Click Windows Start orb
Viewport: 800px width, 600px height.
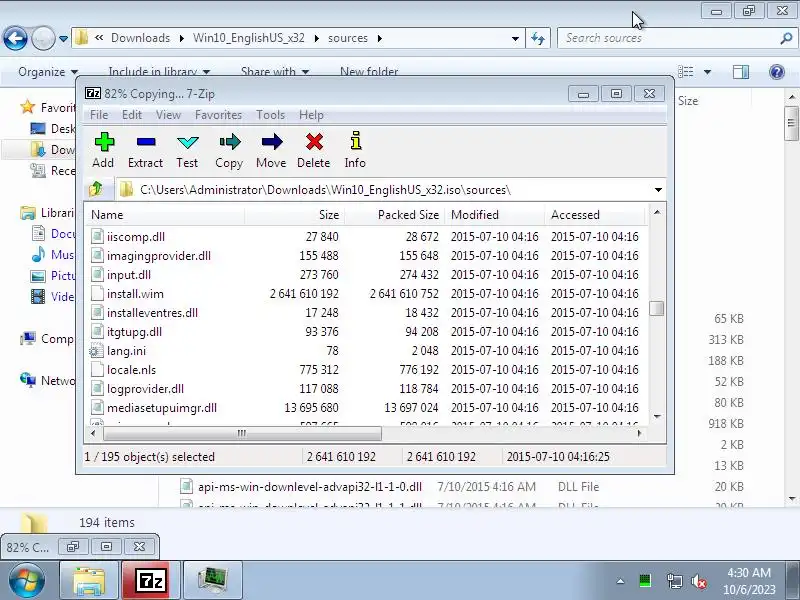click(26, 580)
